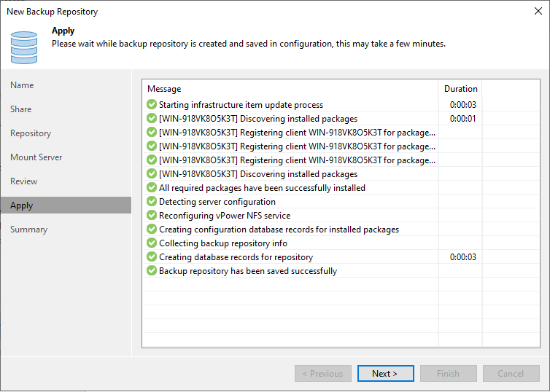Viewport: 550px width, 392px height.
Task: Click green checkmark next to Detecting server configuration
Action: click(x=152, y=201)
